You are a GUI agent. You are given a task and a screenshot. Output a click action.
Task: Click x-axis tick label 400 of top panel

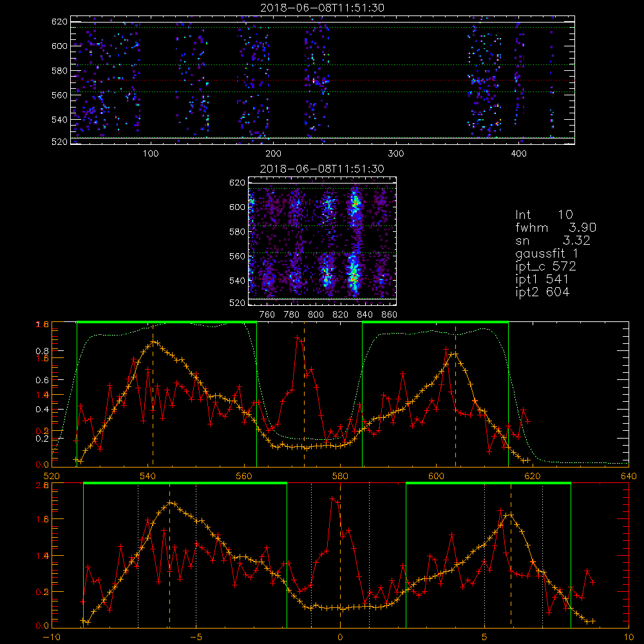click(x=518, y=154)
